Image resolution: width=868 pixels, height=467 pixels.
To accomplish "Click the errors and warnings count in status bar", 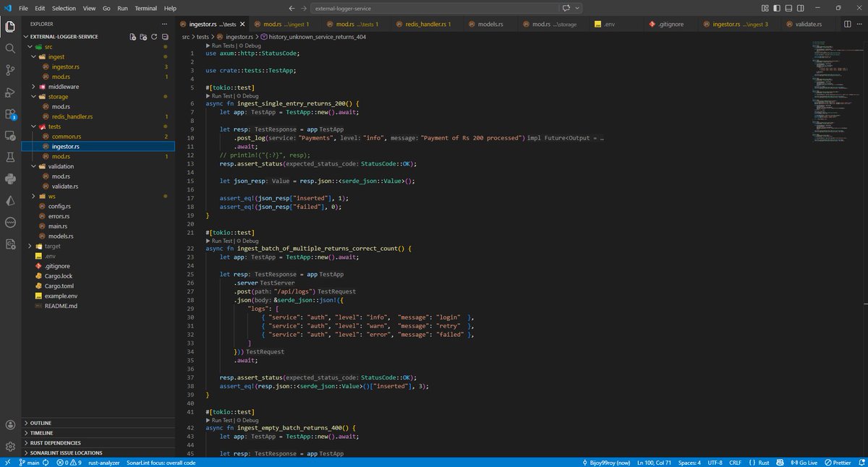I will pos(70,462).
